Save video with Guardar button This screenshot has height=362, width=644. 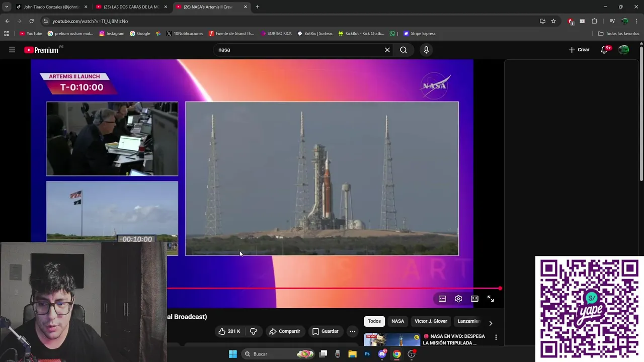coord(325,331)
